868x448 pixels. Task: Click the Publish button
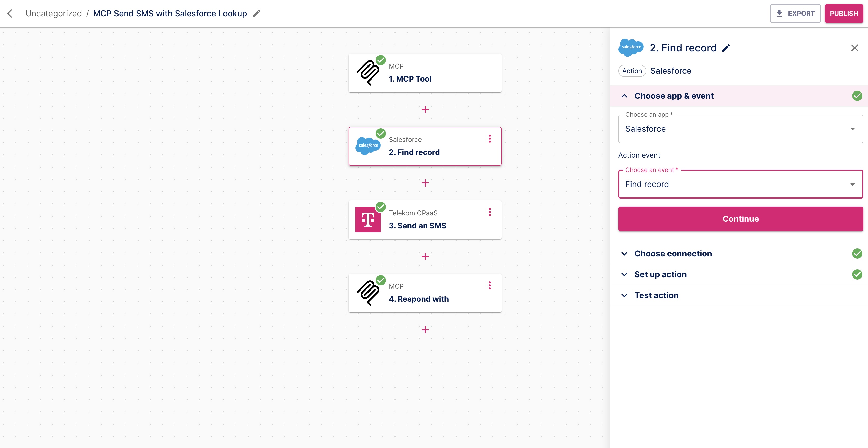pos(844,13)
